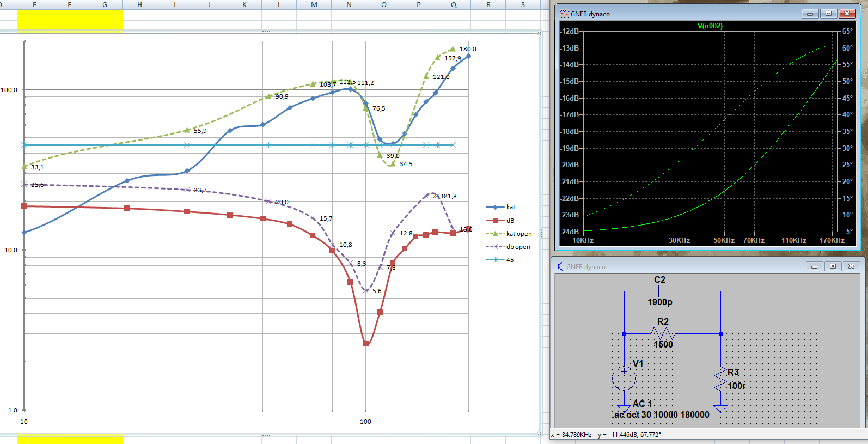Viewport: 868px width, 444px height.
Task: Click the V(n002) trace label
Action: point(710,26)
